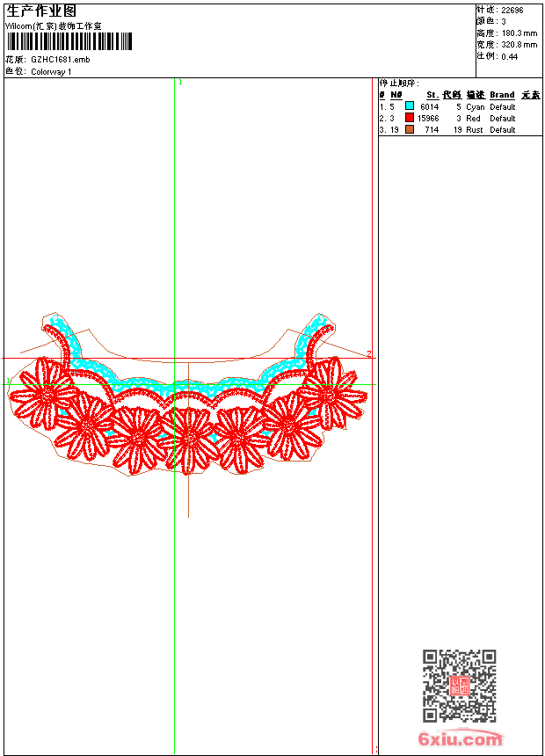545x756 pixels.
Task: Click the Red description text
Action: pyautogui.click(x=473, y=118)
